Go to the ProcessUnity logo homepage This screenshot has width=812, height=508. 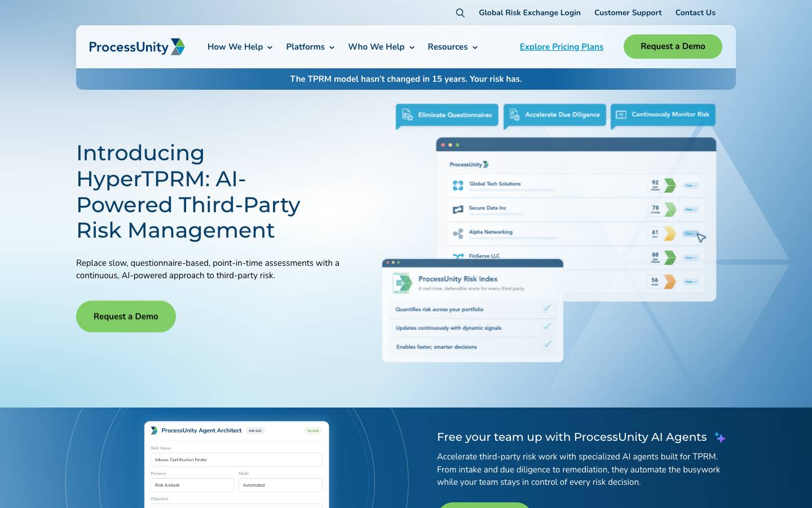tap(137, 47)
